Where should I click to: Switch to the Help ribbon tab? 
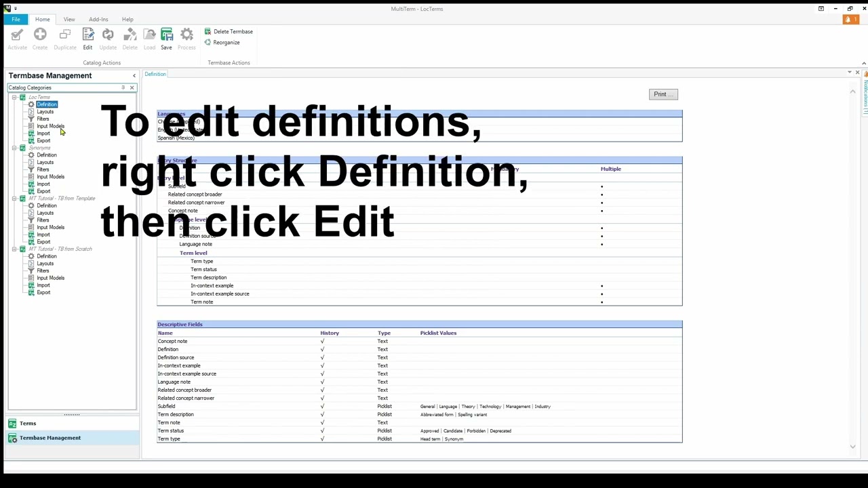point(127,19)
